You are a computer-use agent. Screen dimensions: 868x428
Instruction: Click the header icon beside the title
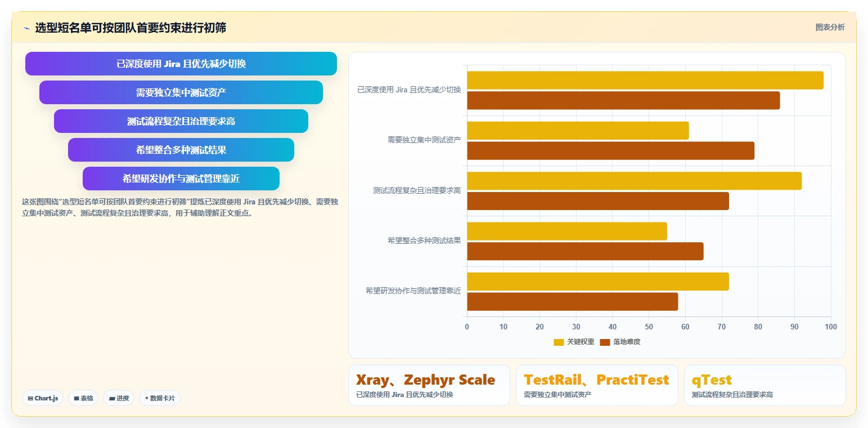(26, 28)
